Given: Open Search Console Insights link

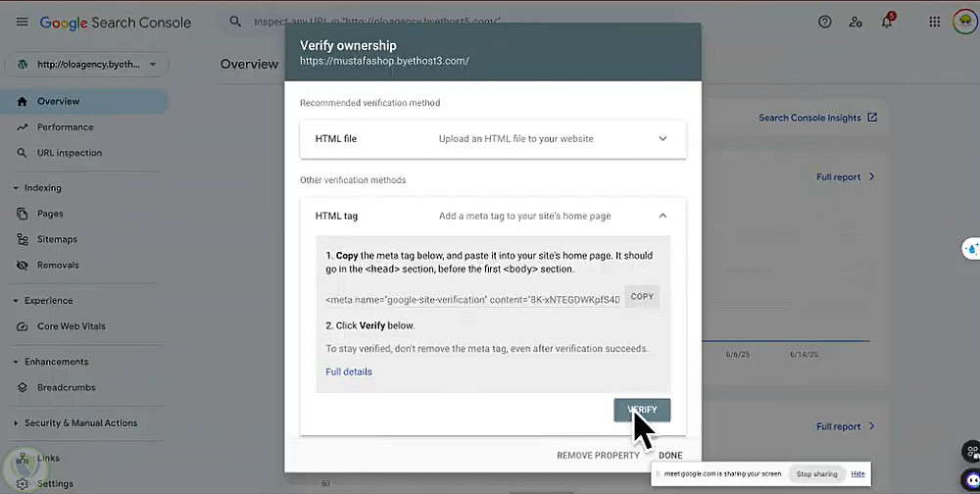Looking at the screenshot, I should tap(809, 118).
